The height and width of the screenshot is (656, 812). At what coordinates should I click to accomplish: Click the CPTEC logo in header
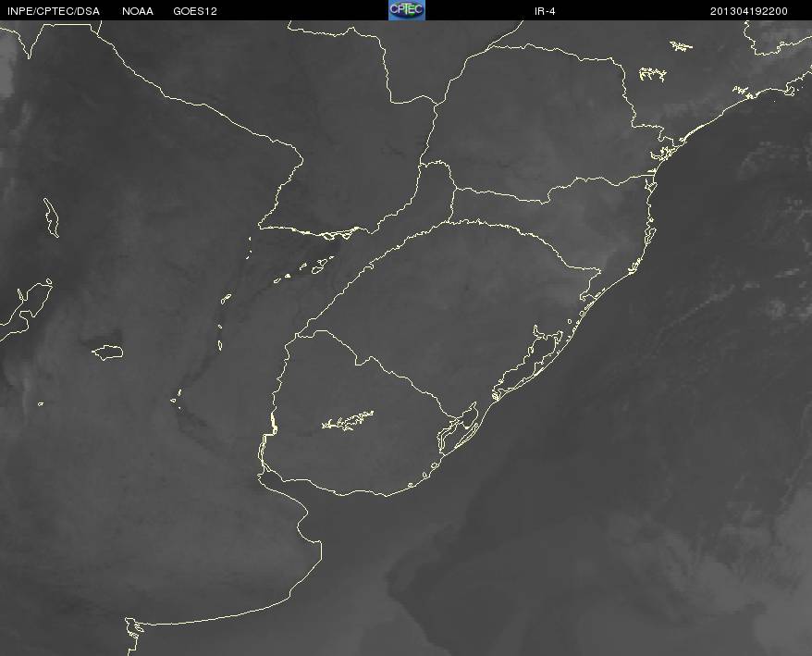pyautogui.click(x=407, y=10)
